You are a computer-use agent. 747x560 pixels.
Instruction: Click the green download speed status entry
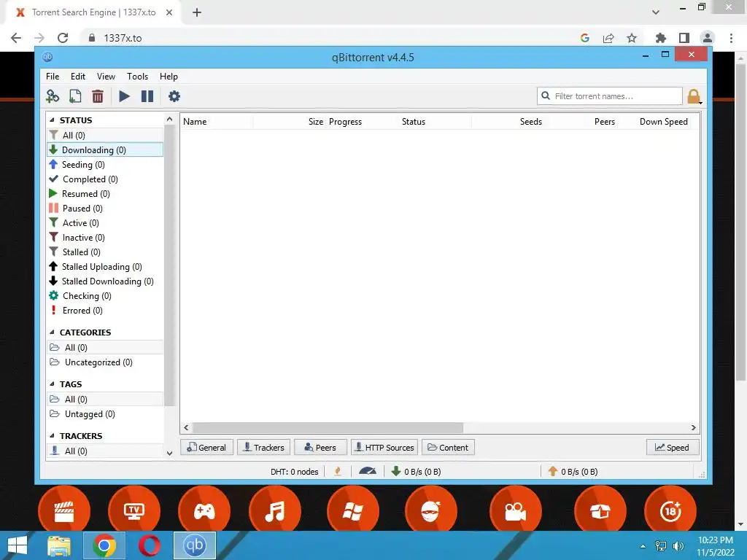pyautogui.click(x=416, y=472)
